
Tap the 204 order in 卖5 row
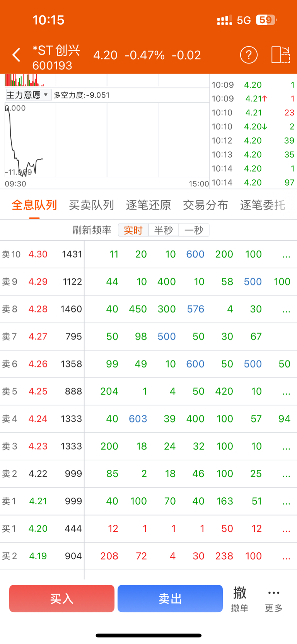109,392
